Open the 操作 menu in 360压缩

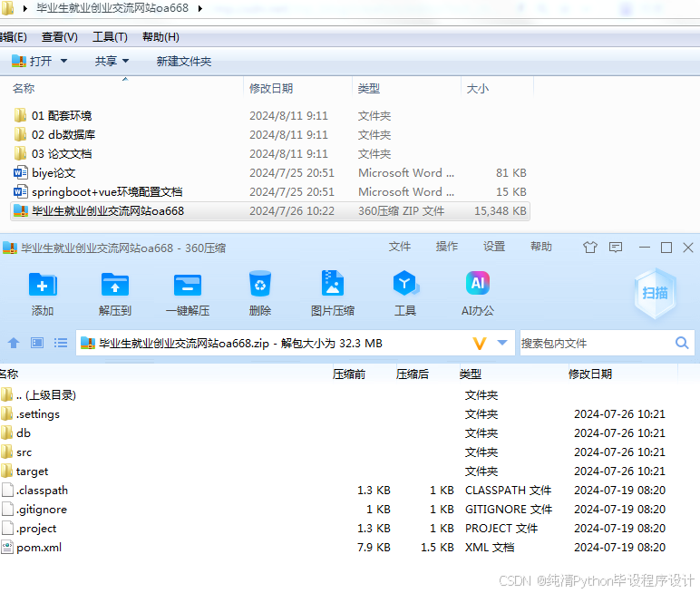point(447,247)
